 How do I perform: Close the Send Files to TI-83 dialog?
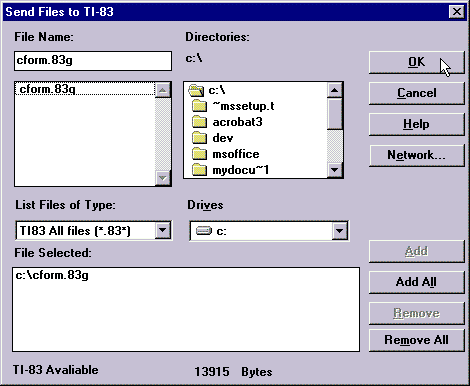457,12
